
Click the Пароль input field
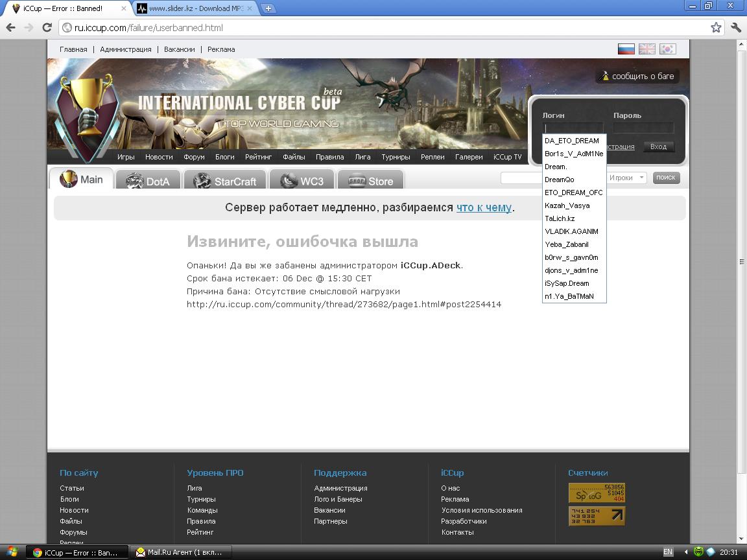click(x=643, y=128)
